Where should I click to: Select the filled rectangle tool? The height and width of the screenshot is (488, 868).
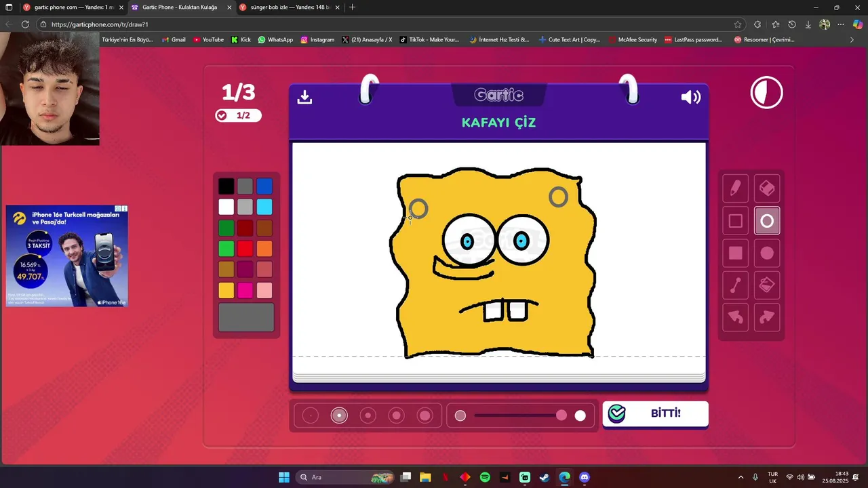pyautogui.click(x=735, y=253)
